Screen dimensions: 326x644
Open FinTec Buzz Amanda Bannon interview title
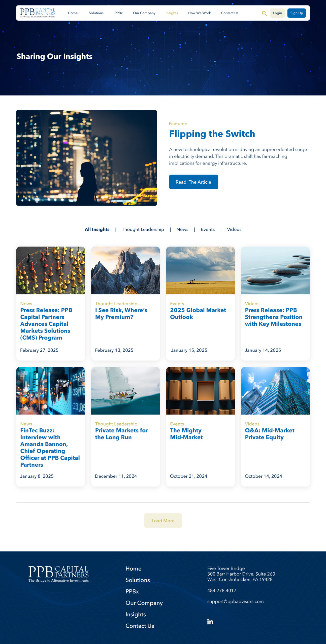pyautogui.click(x=50, y=448)
